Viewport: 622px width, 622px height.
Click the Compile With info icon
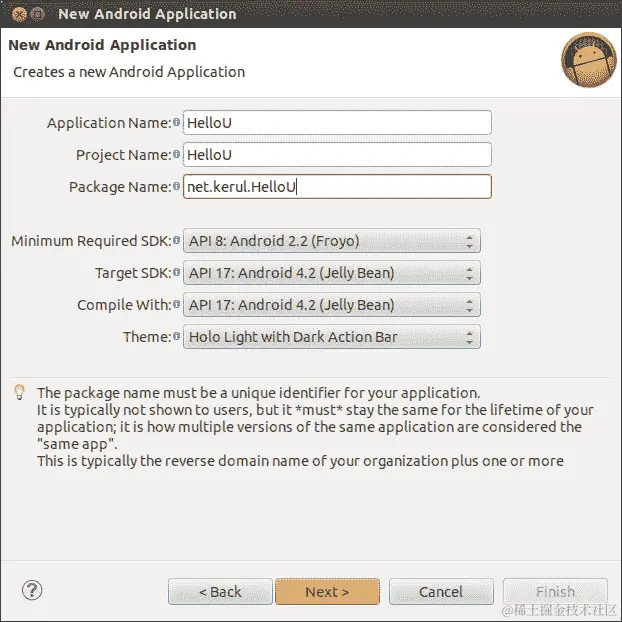point(177,304)
